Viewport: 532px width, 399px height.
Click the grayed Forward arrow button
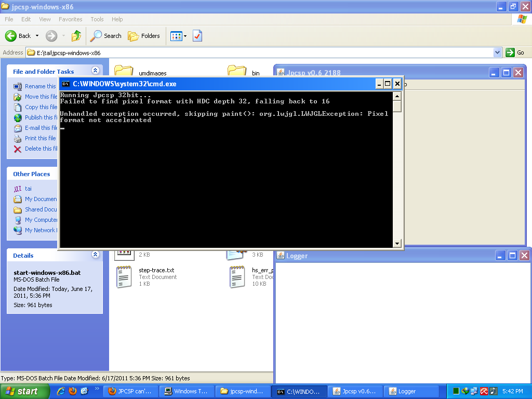pos(51,36)
